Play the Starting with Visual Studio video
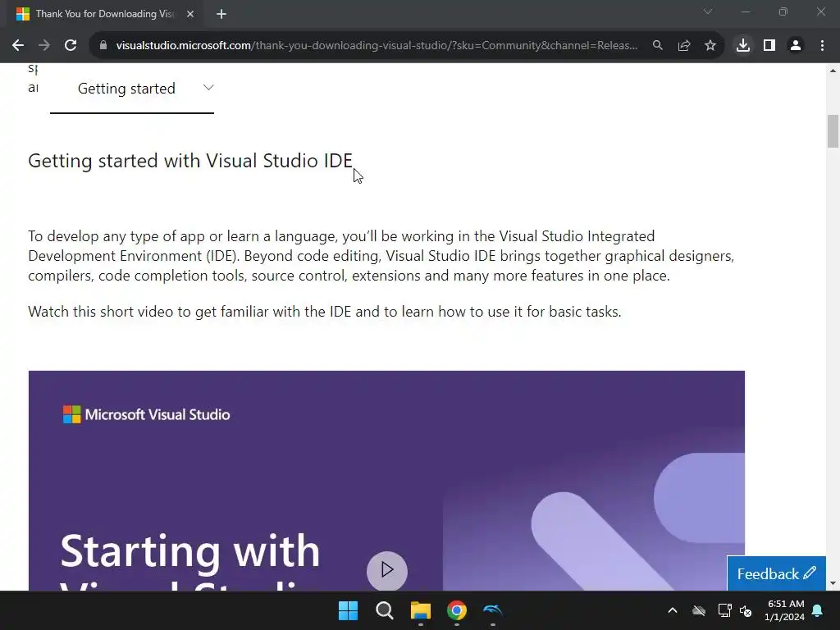This screenshot has width=840, height=630. point(387,570)
